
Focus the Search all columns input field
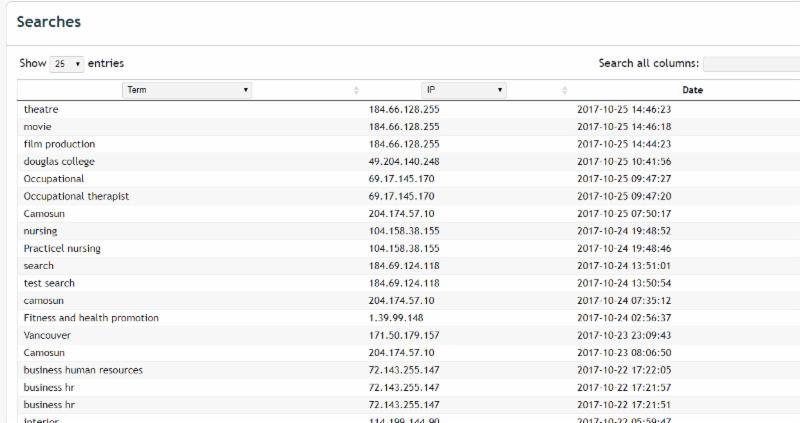click(750, 64)
